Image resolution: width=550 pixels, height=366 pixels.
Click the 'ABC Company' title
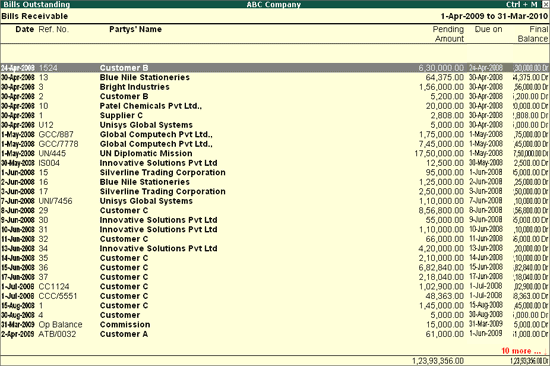coord(274,4)
